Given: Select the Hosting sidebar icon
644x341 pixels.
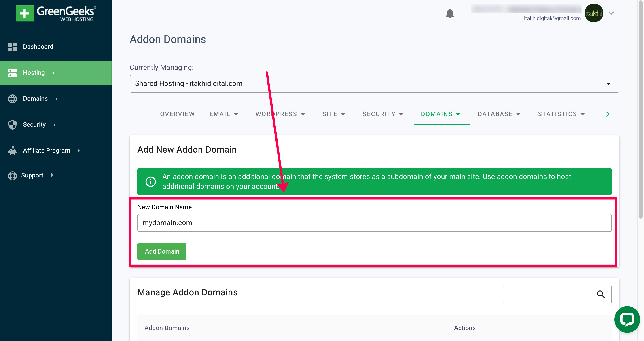Looking at the screenshot, I should point(13,73).
